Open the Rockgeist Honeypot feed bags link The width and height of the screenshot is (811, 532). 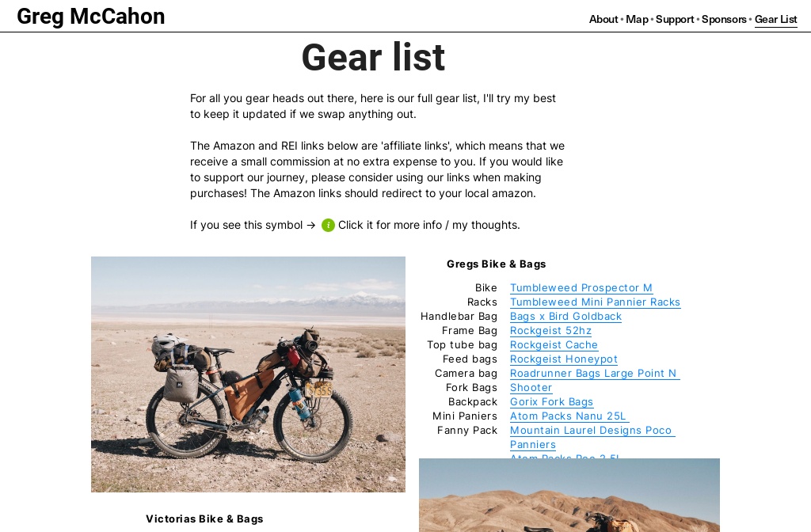[564, 359]
